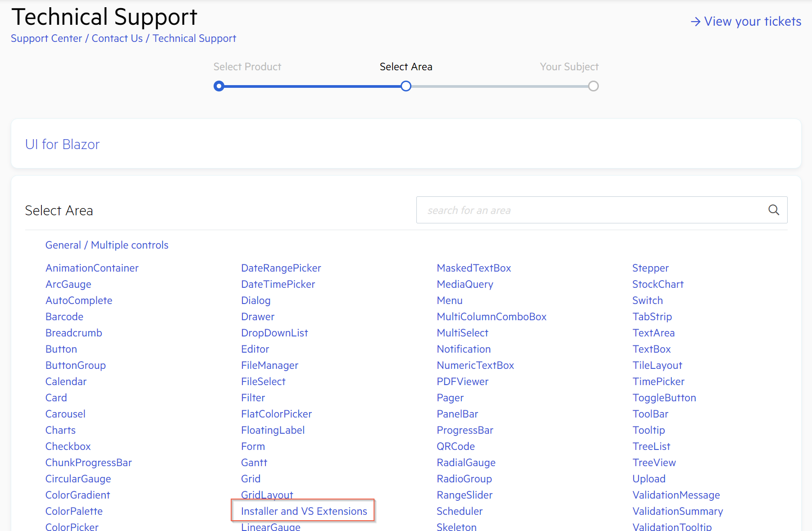Open Contact Us breadcrumb link
The height and width of the screenshot is (531, 812).
pyautogui.click(x=117, y=38)
